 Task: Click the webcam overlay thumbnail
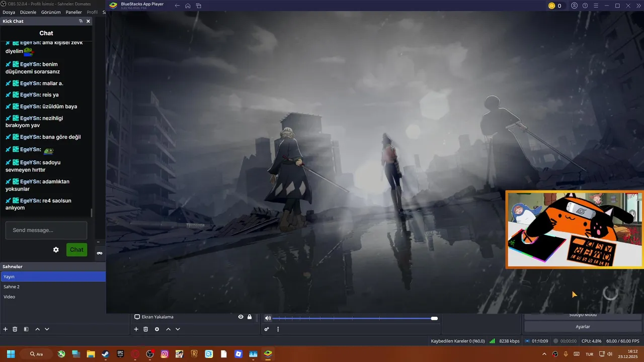point(574,229)
